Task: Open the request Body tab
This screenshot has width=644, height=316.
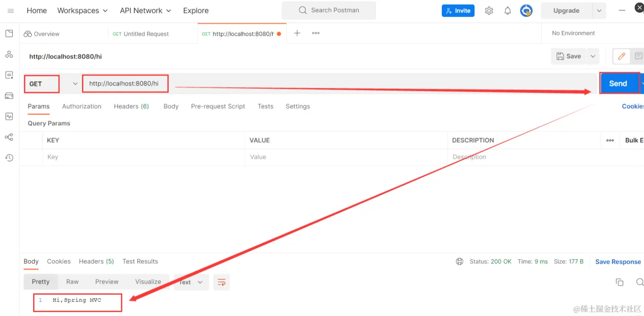Action: pos(171,106)
